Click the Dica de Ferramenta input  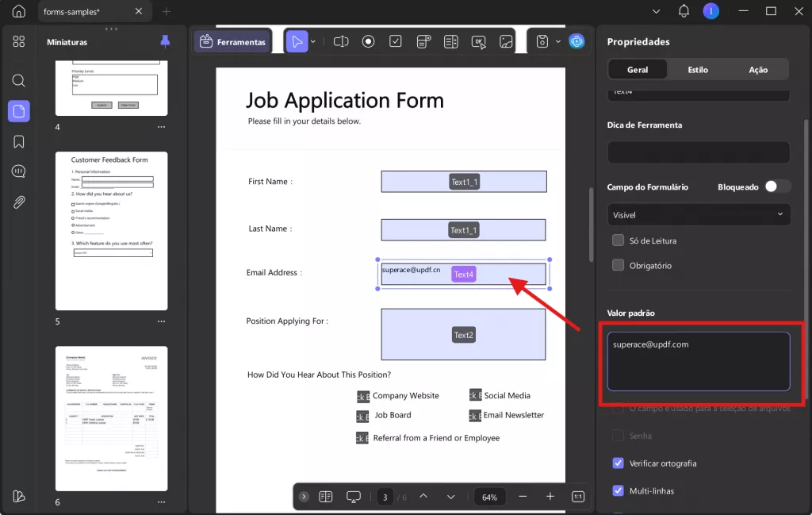click(699, 152)
